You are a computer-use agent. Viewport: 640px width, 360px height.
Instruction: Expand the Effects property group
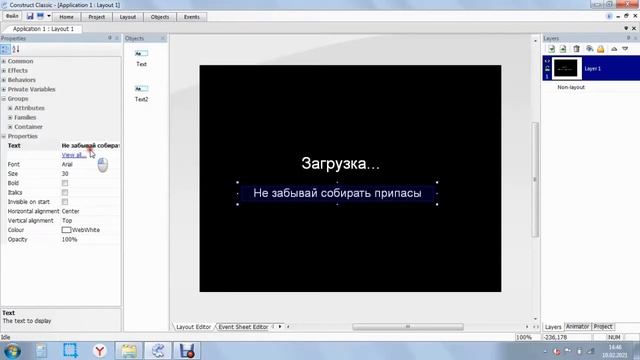pos(4,71)
